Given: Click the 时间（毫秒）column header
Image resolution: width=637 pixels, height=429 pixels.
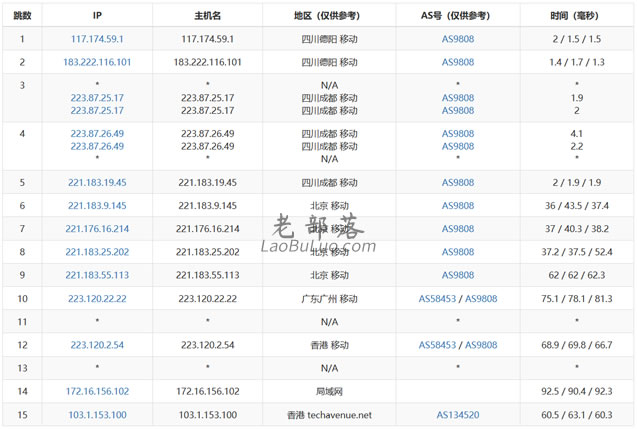Looking at the screenshot, I should pos(576,15).
